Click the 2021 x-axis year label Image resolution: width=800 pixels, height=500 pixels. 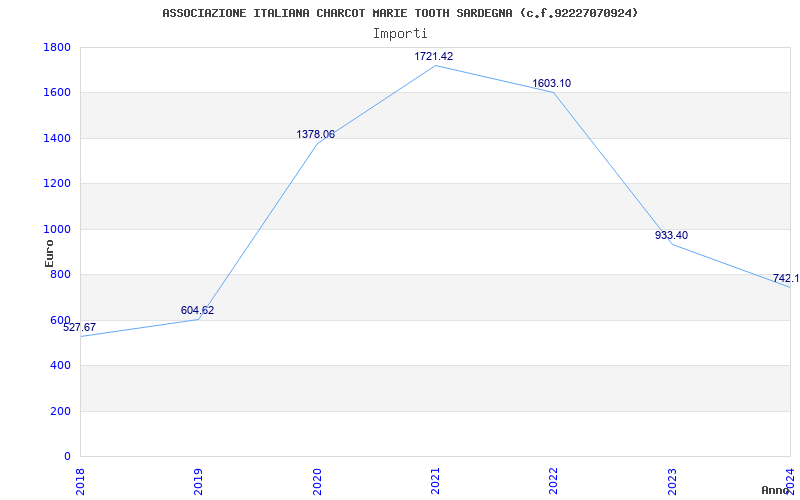coord(435,482)
